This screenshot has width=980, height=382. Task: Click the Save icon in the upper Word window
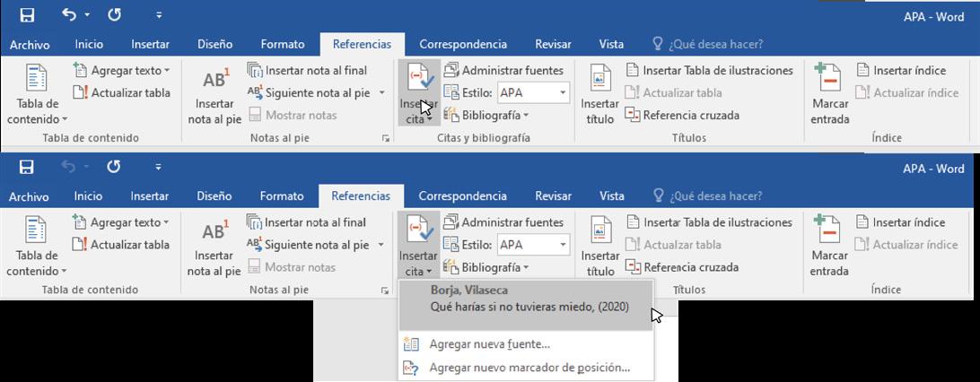pyautogui.click(x=27, y=15)
